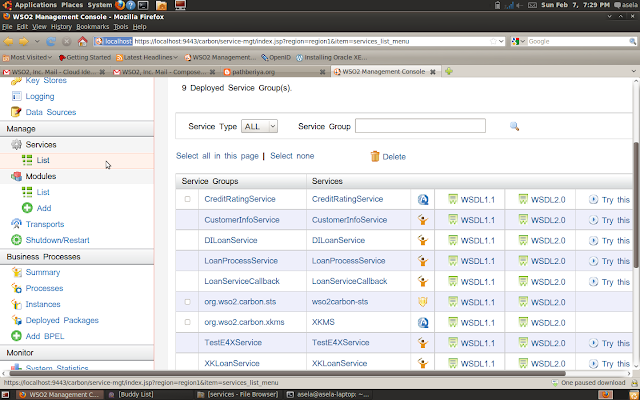Click the Modules cube icon
640x400 pixels.
pos(16,176)
